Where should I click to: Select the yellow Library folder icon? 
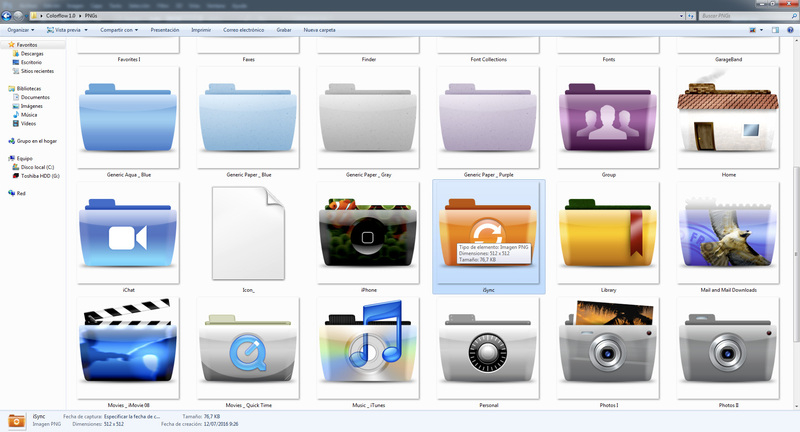point(608,233)
